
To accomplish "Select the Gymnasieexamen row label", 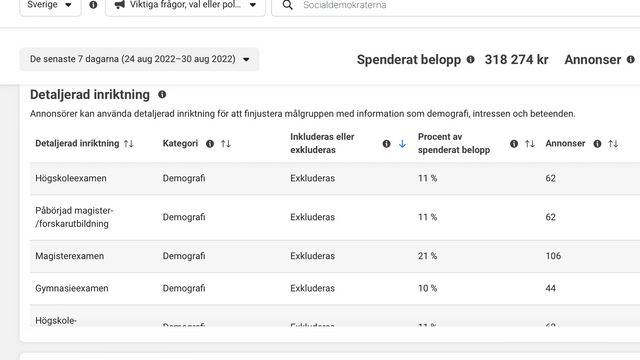I will (x=72, y=288).
